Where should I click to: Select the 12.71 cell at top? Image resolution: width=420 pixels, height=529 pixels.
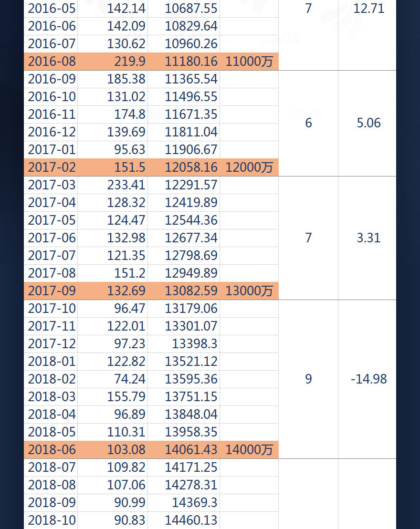[x=369, y=9]
